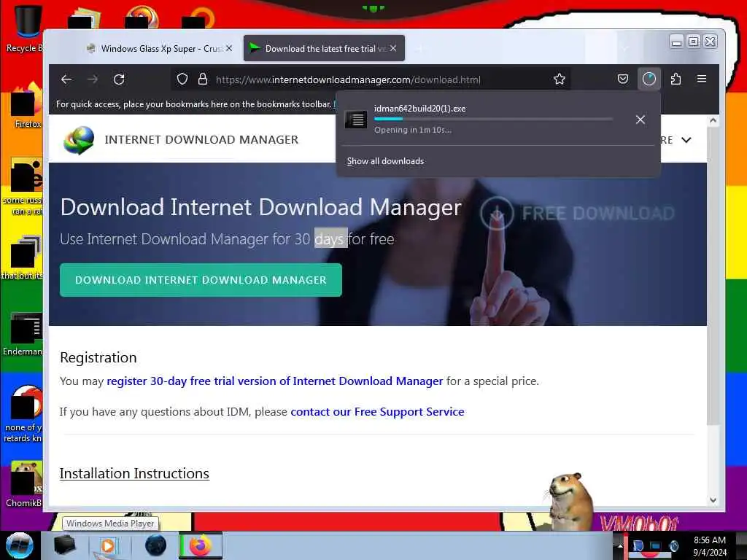The image size is (747, 560).
Task: Open register 30-day free trial version link
Action: tap(275, 381)
